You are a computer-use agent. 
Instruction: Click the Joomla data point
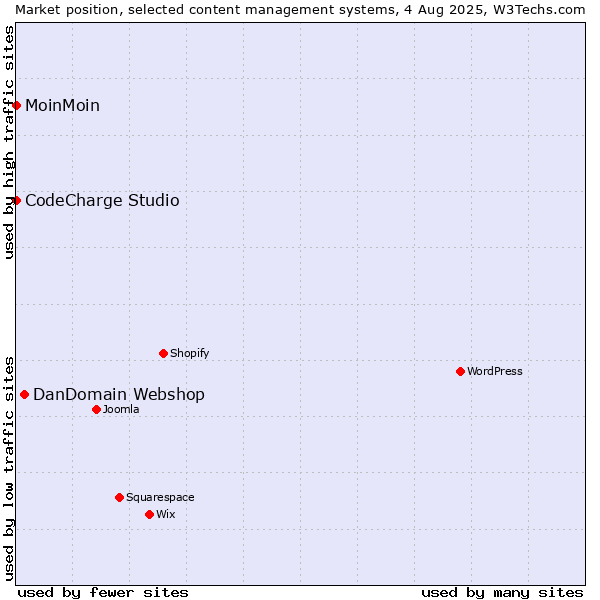click(96, 410)
